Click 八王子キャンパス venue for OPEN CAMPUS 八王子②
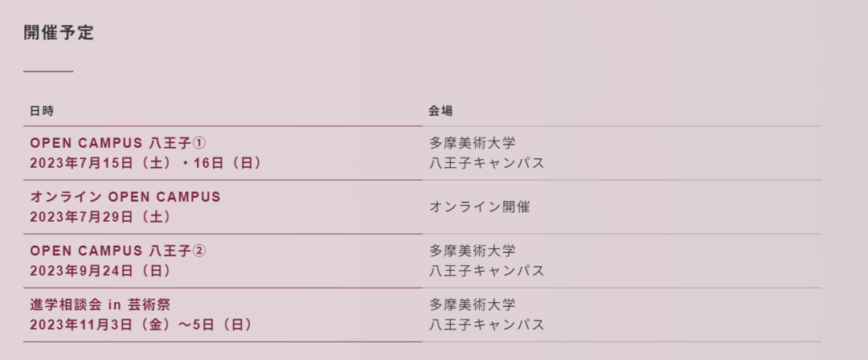 click(x=487, y=271)
